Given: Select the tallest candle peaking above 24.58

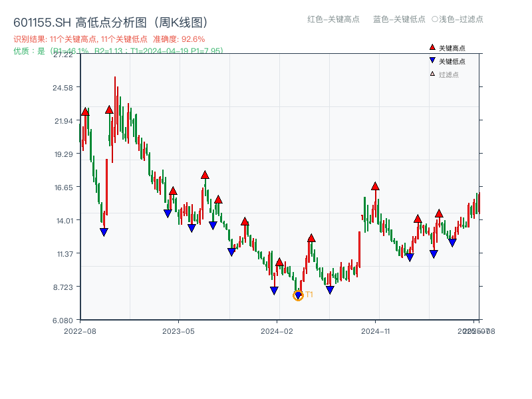Looking at the screenshot, I should 115,109.
